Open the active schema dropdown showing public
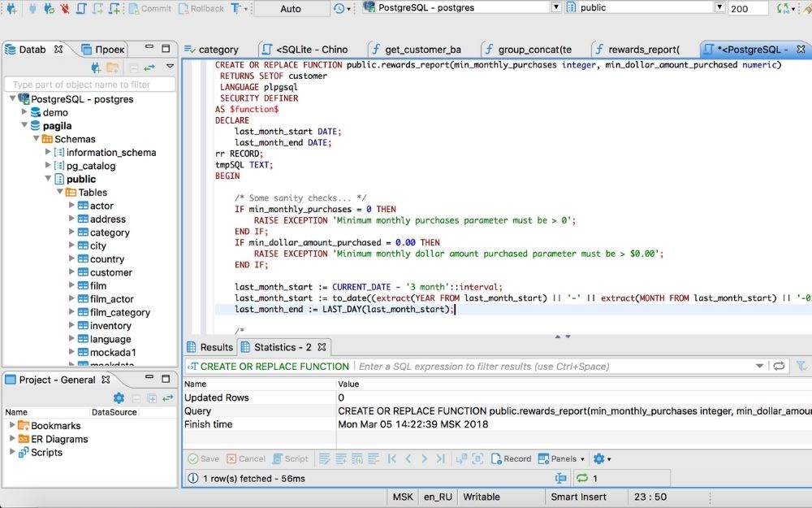Image resolution: width=812 pixels, height=508 pixels. [x=721, y=7]
